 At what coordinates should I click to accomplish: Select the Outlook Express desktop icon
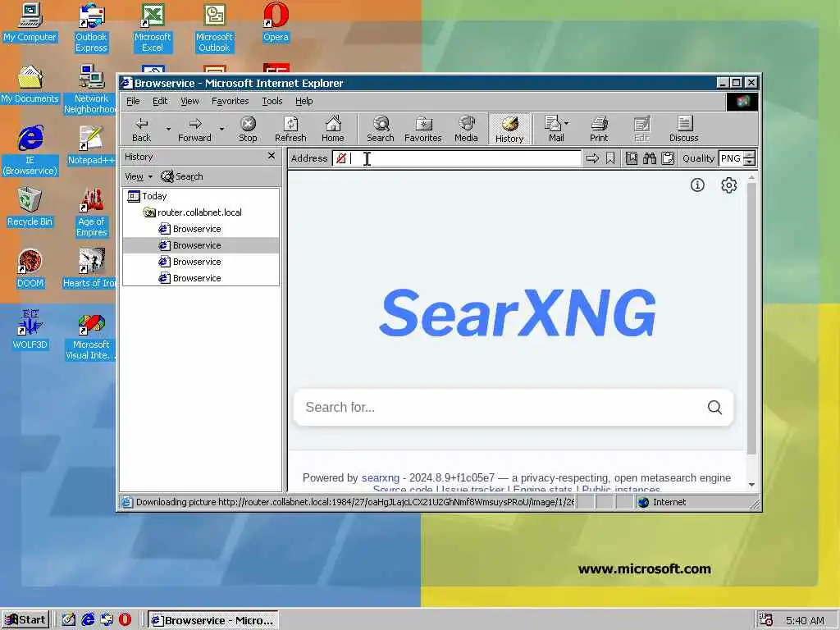pos(91,28)
